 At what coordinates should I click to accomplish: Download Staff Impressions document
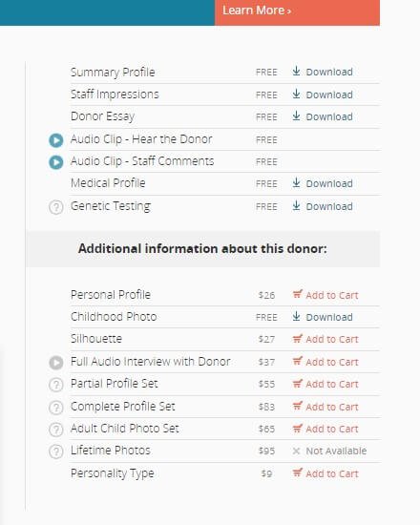[323, 94]
